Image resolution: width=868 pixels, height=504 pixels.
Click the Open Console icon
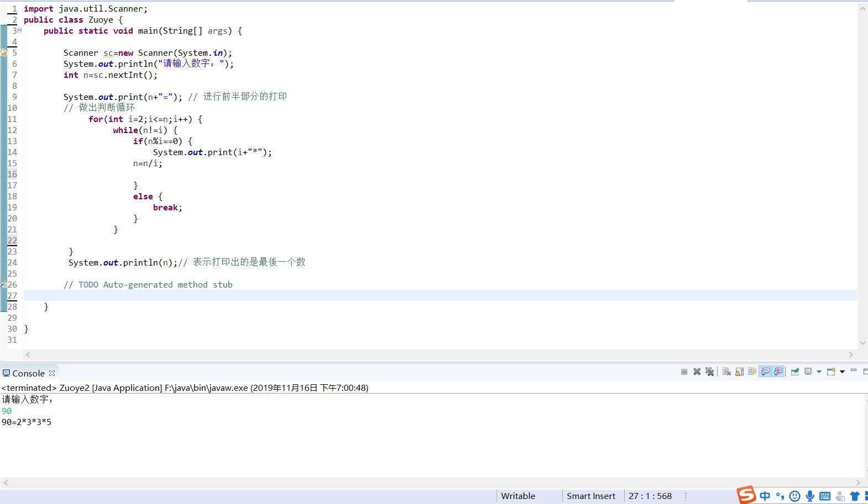coord(831,372)
